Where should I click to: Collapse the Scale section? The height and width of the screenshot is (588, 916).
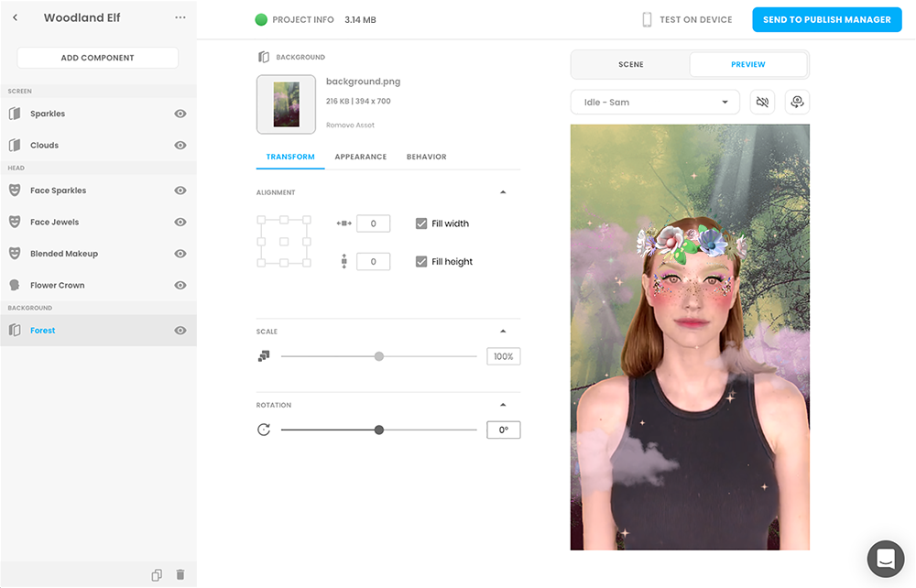[502, 332]
